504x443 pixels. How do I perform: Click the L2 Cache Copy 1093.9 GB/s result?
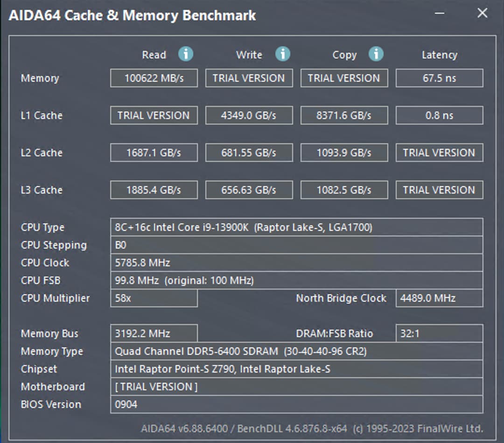click(x=344, y=152)
